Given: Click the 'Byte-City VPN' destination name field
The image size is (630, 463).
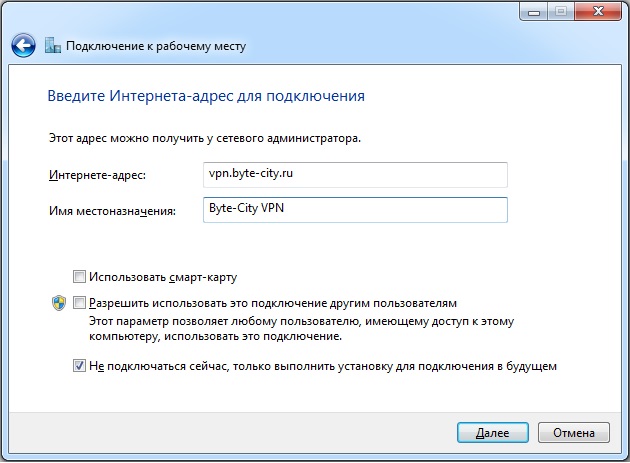Looking at the screenshot, I should pyautogui.click(x=355, y=209).
